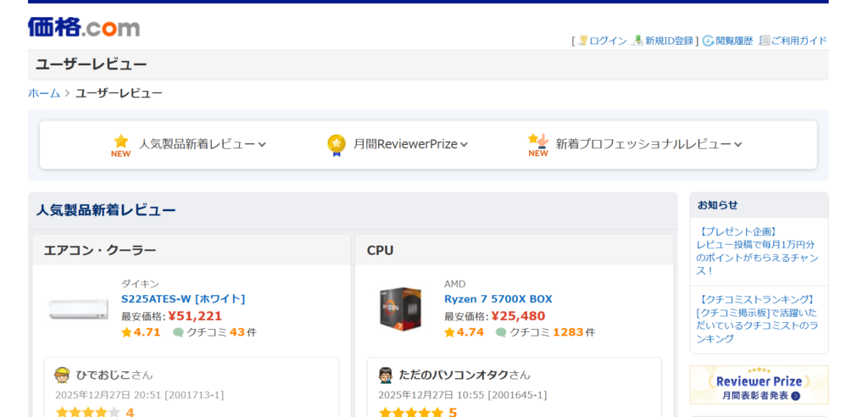
Task: Click ひでおじこ's user avatar icon
Action: coord(62,375)
